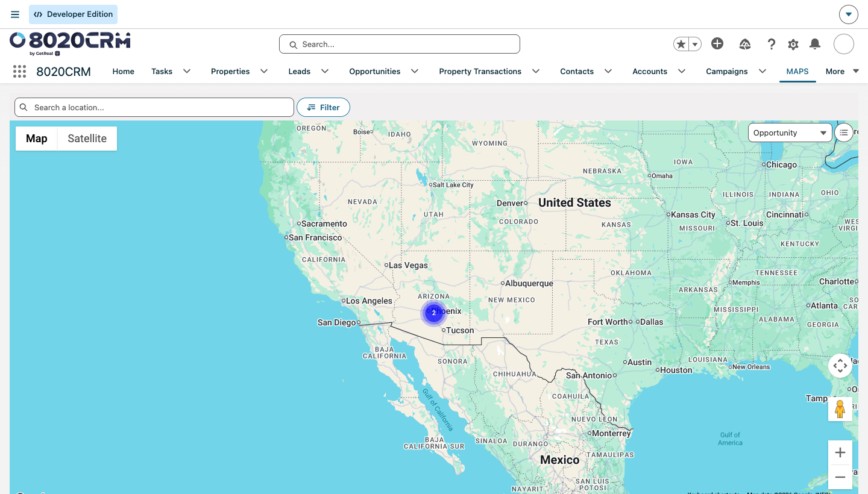Click the Favorites star icon
868x494 pixels.
681,44
